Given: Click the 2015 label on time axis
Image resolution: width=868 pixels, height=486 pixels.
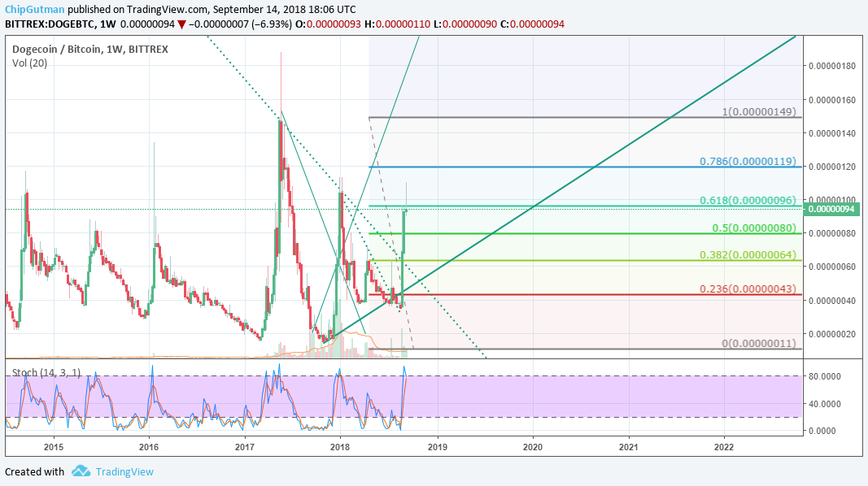Looking at the screenshot, I should pos(53,447).
